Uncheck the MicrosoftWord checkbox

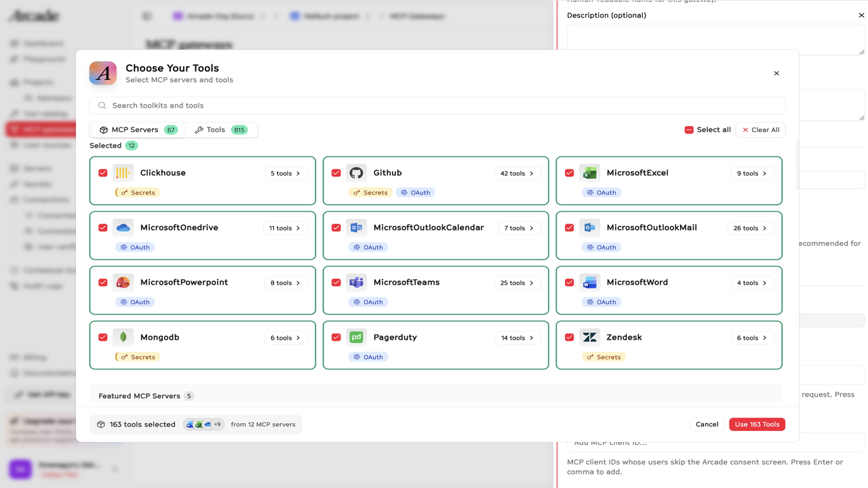(570, 283)
